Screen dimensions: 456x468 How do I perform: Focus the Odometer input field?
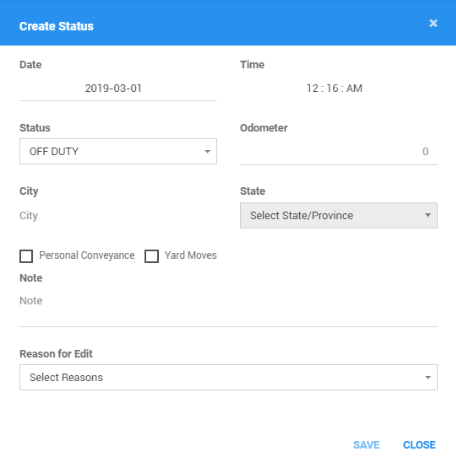339,152
